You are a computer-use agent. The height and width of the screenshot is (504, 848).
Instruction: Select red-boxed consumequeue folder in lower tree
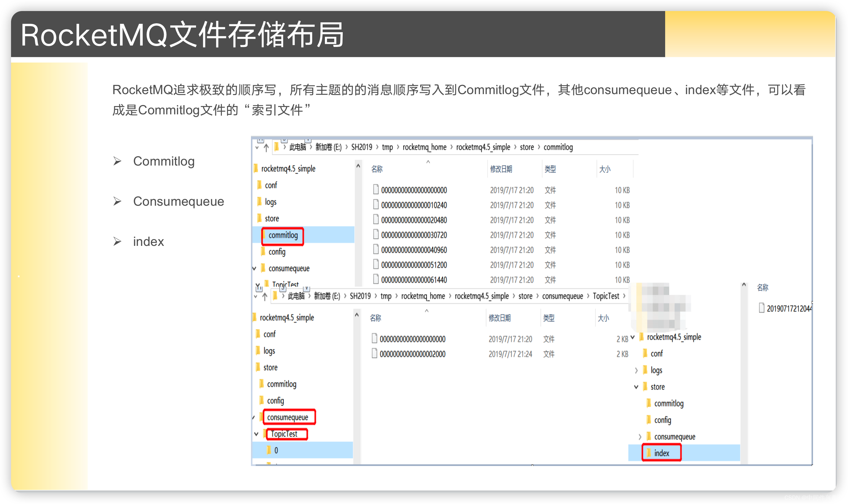click(287, 417)
